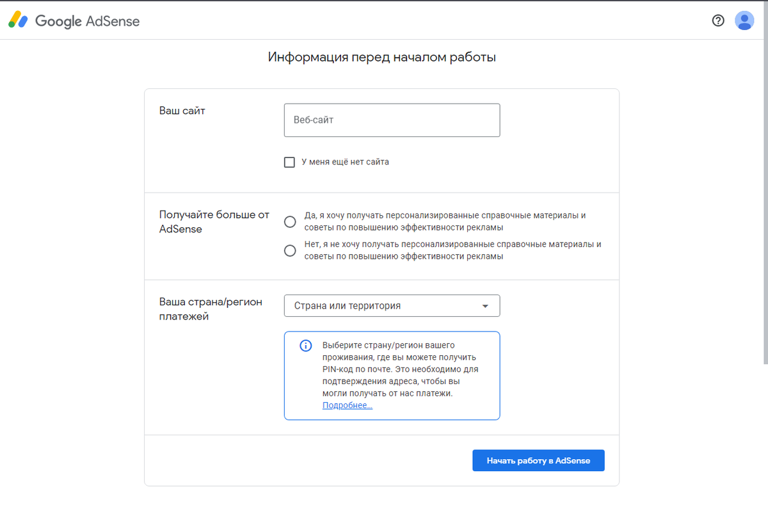Screen dimensions: 768x532
Task: Click the user profile avatar icon
Action: 744,20
